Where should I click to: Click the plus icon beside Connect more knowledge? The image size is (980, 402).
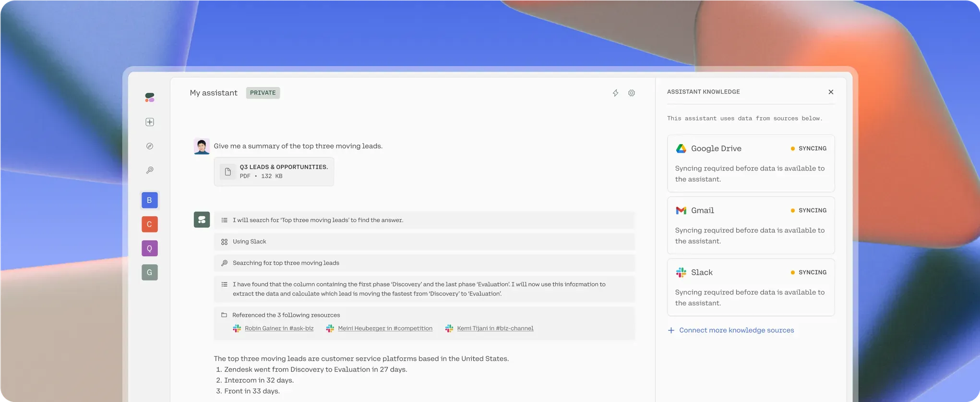(x=671, y=330)
